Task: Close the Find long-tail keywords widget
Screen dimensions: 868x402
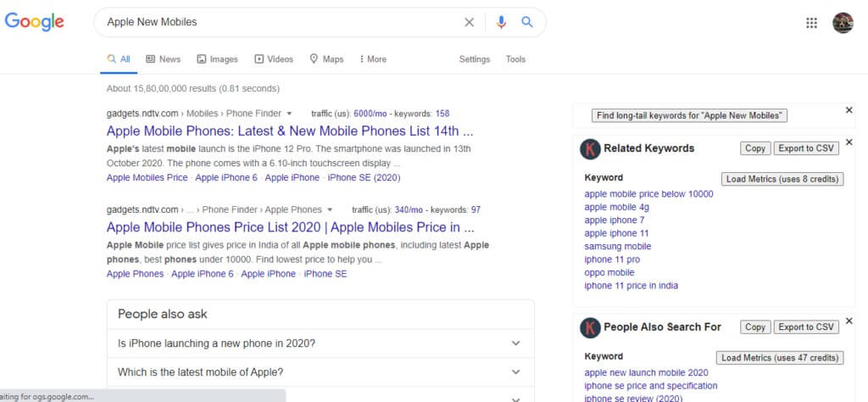Action: tap(849, 110)
